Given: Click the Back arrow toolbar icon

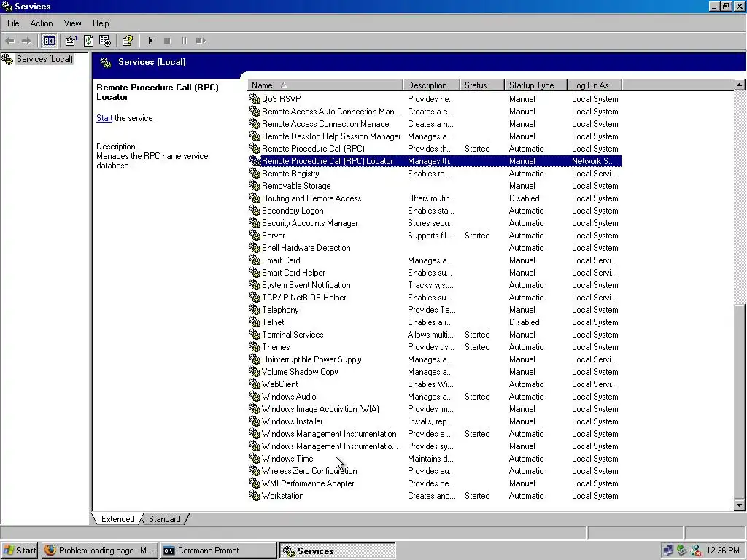Looking at the screenshot, I should [9, 41].
